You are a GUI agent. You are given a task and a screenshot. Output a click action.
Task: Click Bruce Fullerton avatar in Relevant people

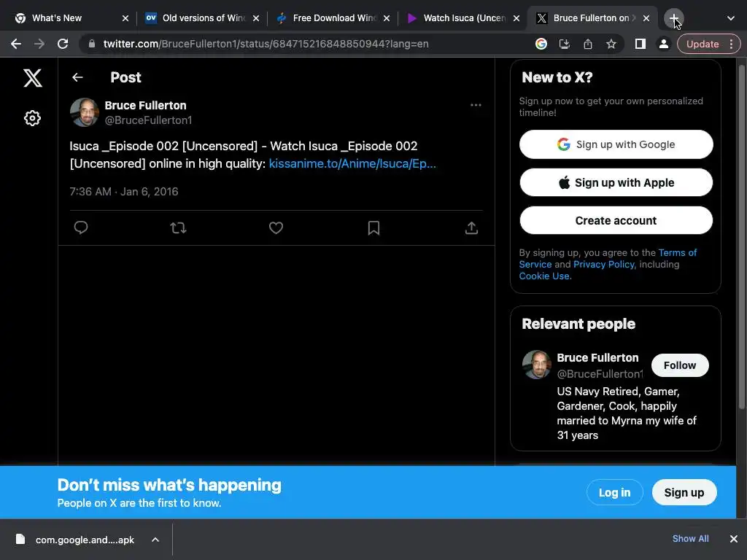tap(536, 365)
